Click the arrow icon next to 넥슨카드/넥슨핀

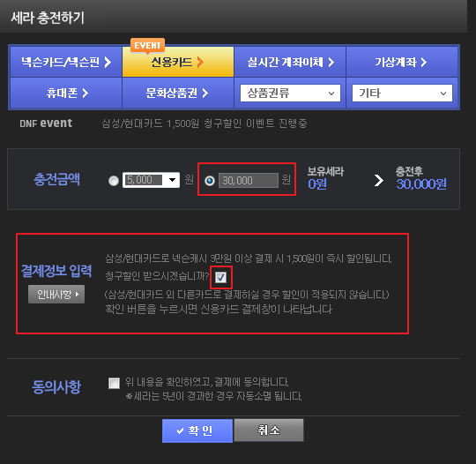point(108,63)
